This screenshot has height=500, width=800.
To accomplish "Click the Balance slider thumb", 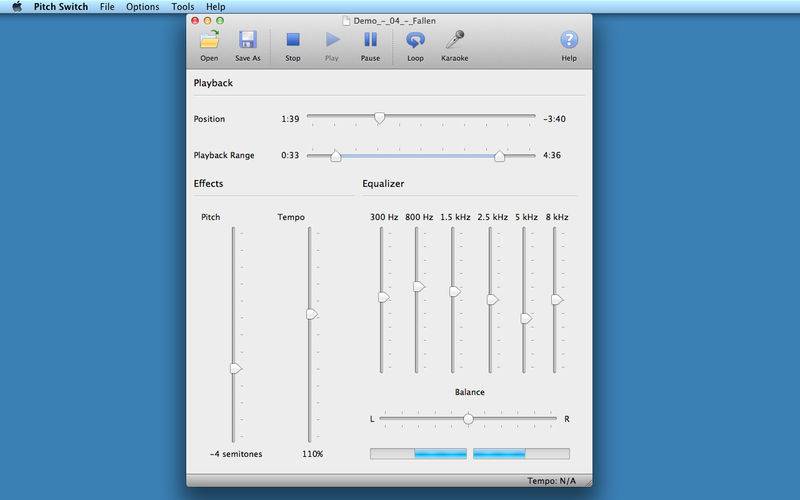I will coord(468,419).
